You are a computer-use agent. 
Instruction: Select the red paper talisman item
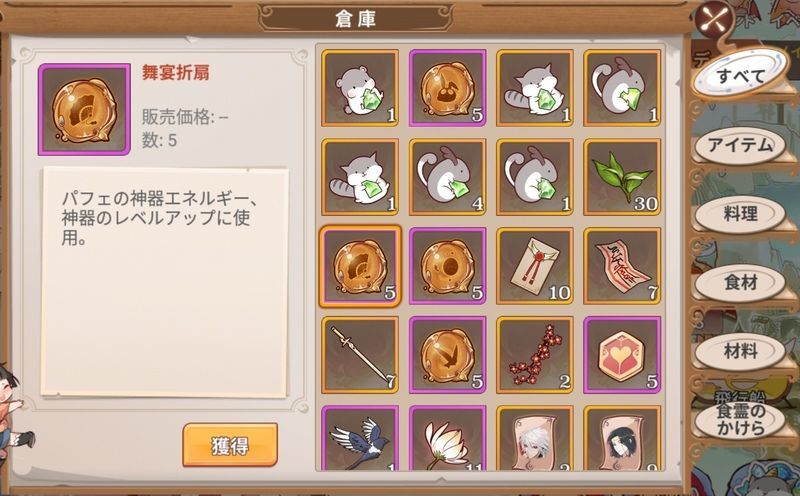[622, 266]
